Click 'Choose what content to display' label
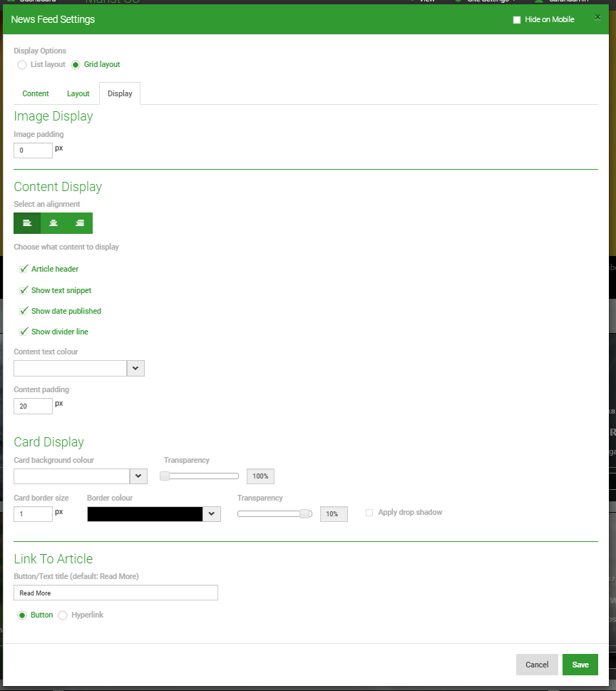The width and height of the screenshot is (616, 691). [66, 247]
